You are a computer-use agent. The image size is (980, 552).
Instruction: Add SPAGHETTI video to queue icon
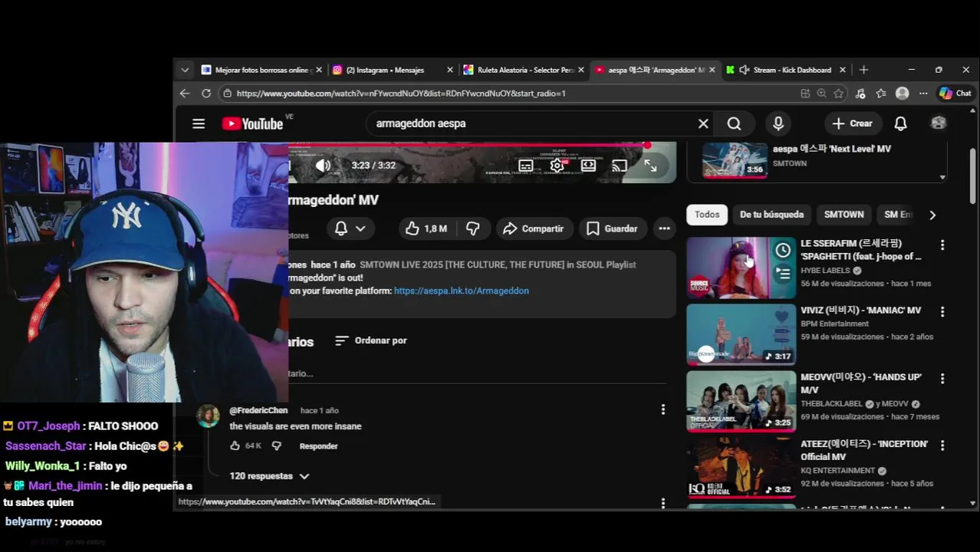pyautogui.click(x=783, y=272)
